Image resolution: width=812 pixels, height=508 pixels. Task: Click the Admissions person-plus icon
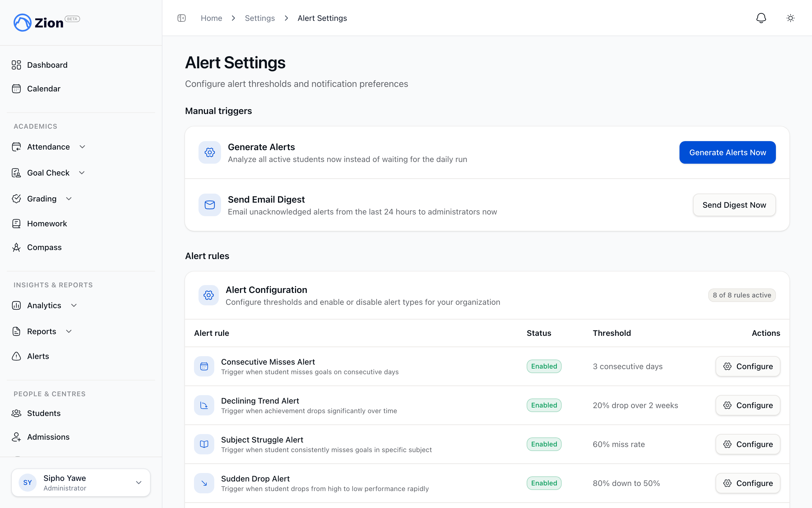(16, 437)
